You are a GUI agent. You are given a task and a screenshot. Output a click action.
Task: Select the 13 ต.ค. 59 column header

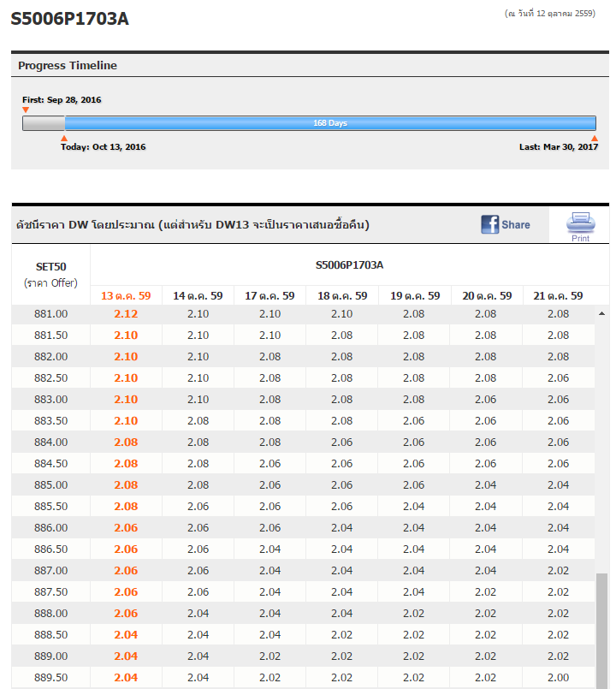pyautogui.click(x=126, y=296)
